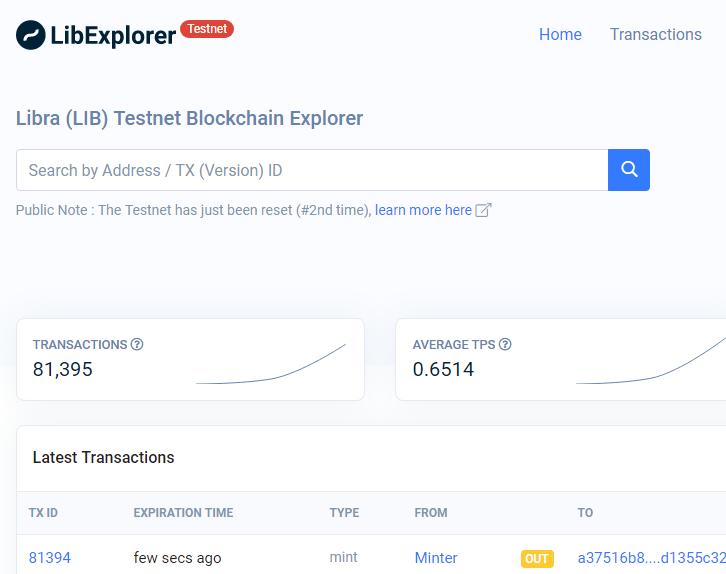Click the TYPE column header
This screenshot has width=726, height=574.
(x=344, y=512)
